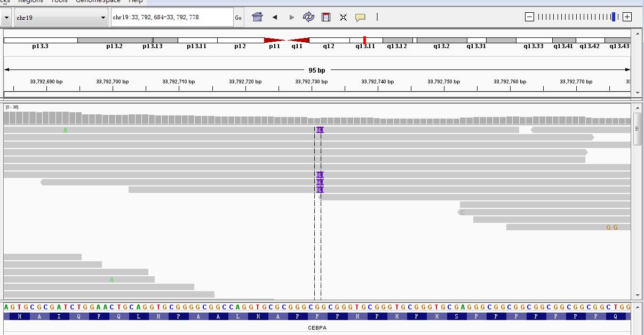The height and width of the screenshot is (335, 644).
Task: Click the zoom in plus icon
Action: point(628,16)
